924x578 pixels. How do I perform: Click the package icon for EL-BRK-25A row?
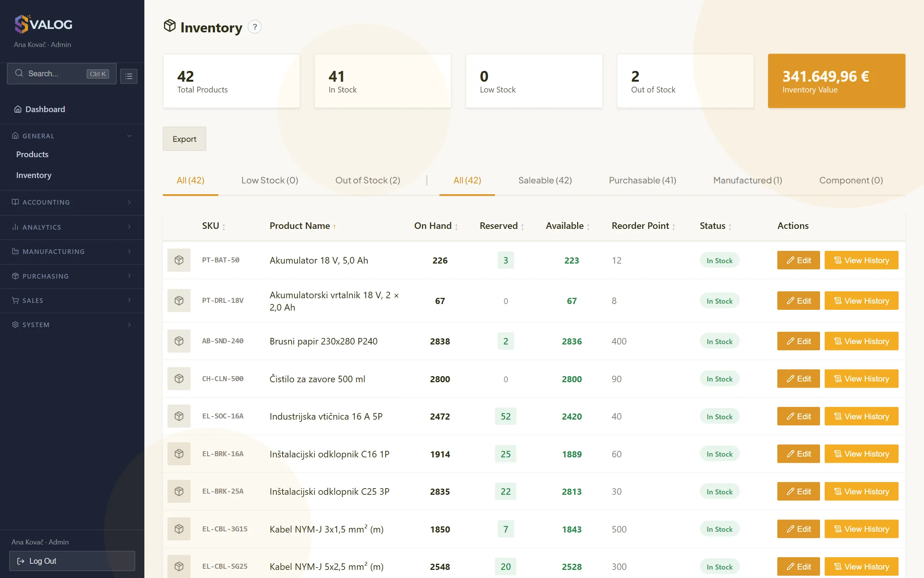[179, 491]
